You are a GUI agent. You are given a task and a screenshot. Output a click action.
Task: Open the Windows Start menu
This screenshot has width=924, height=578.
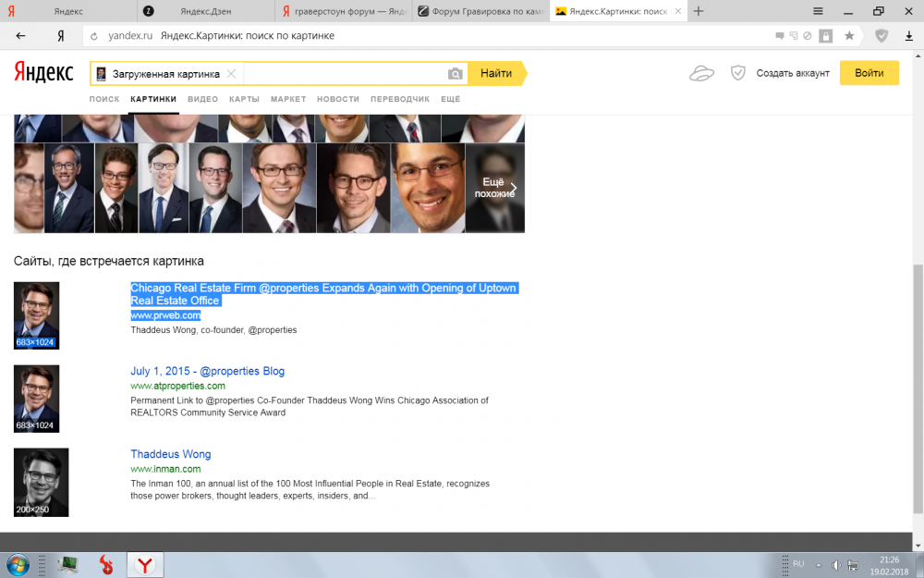[x=17, y=564]
